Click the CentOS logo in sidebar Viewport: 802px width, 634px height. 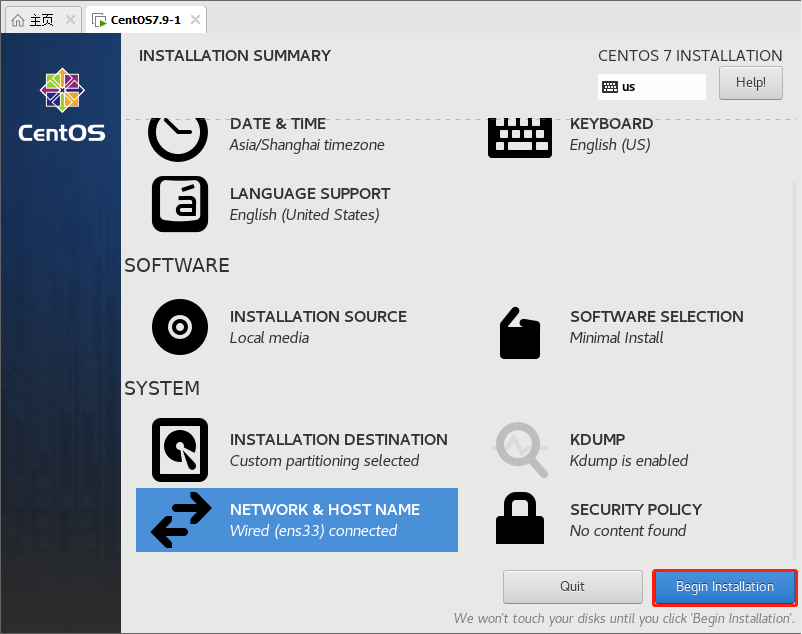(62, 105)
